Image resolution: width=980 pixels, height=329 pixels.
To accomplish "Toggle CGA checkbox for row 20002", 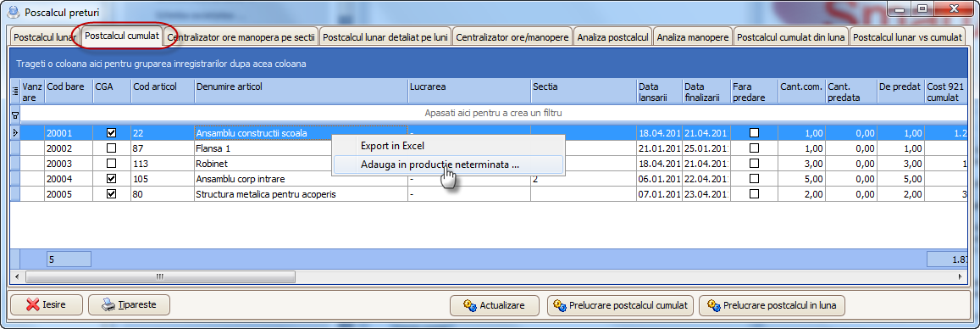I will click(111, 148).
